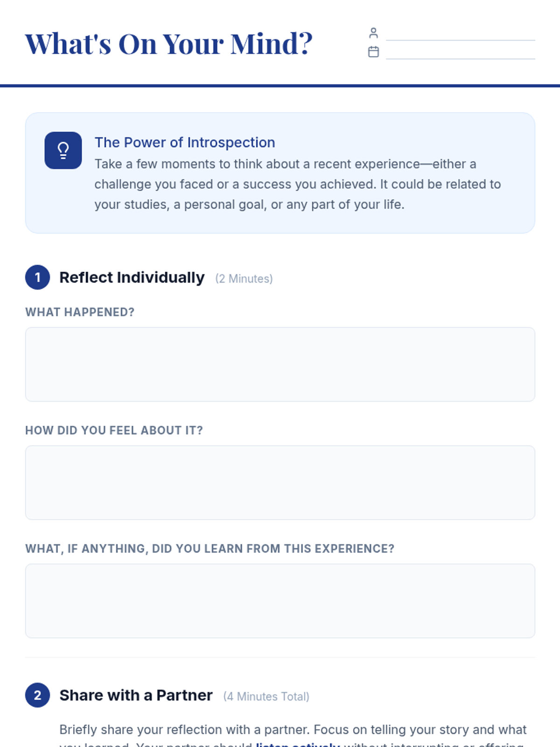This screenshot has height=747, width=560.
Task: Click the '(4 Minutes Total)' time label
Action: click(x=266, y=697)
